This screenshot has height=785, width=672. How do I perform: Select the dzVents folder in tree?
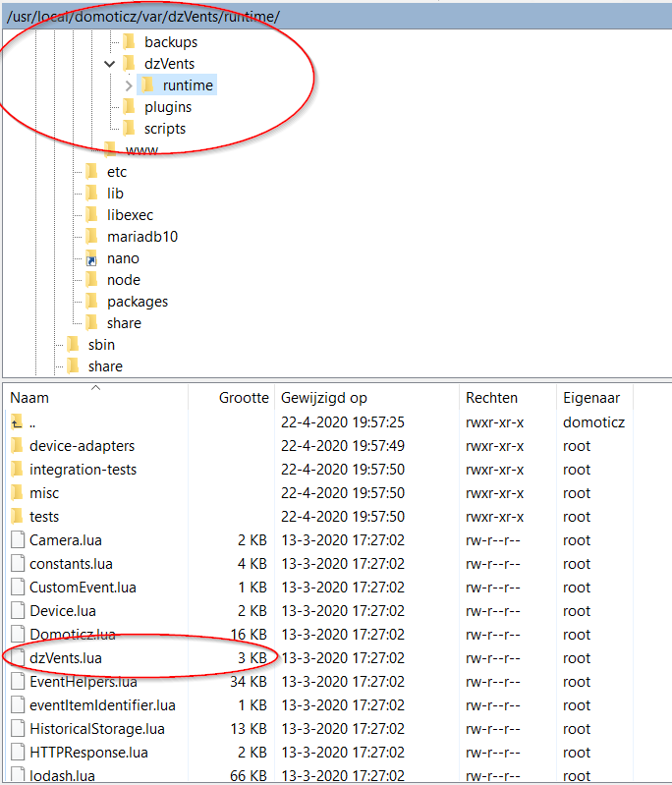(169, 64)
